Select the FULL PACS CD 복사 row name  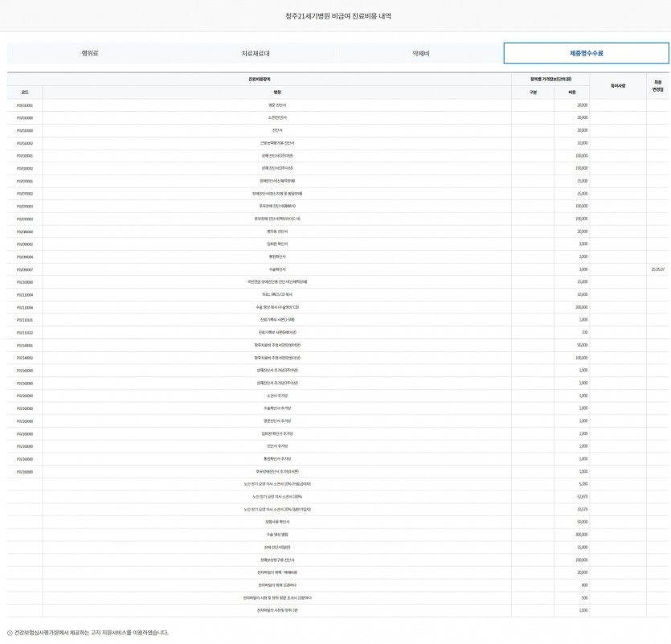[x=277, y=294]
